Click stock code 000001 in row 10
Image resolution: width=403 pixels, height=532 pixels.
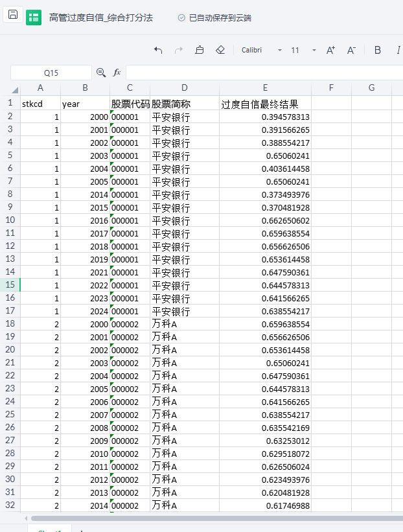pos(130,220)
